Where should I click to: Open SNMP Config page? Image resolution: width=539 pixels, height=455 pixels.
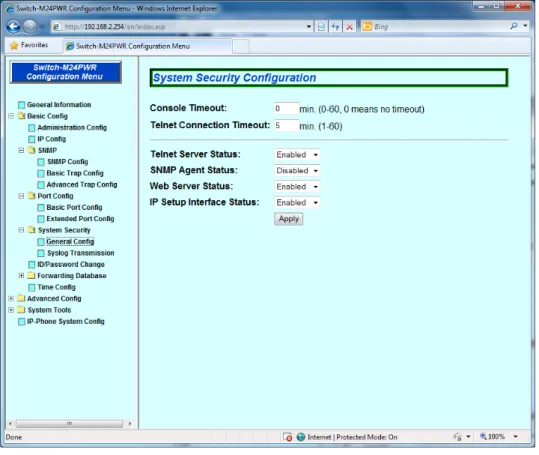67,162
